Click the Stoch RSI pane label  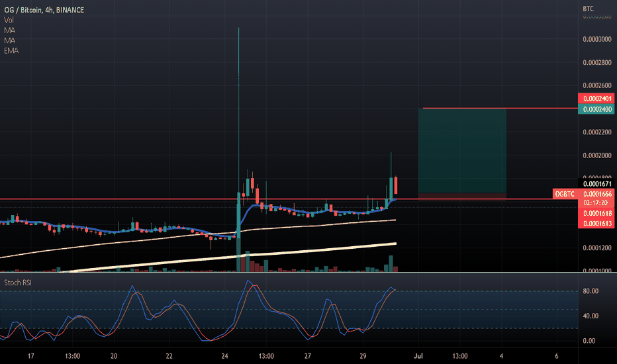coord(18,283)
